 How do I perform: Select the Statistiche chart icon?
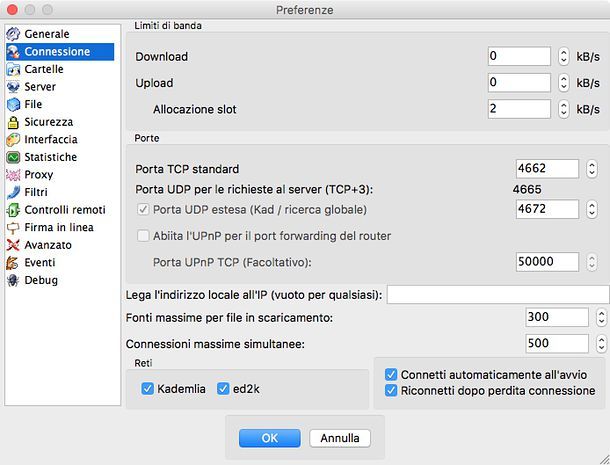[x=13, y=157]
